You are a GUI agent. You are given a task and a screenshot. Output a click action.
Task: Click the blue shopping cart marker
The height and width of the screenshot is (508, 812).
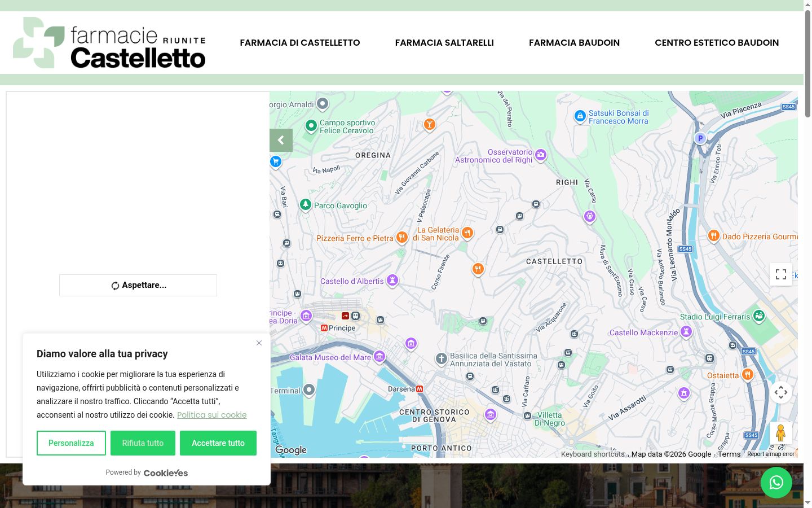(x=276, y=162)
